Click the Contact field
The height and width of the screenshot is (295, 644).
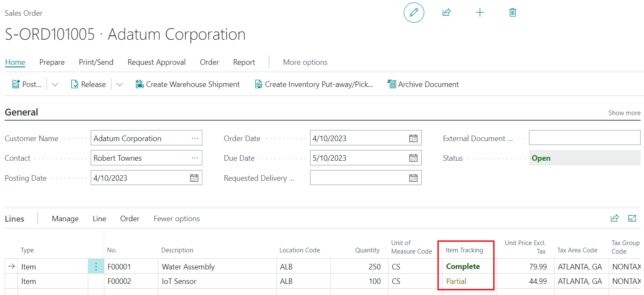(147, 158)
